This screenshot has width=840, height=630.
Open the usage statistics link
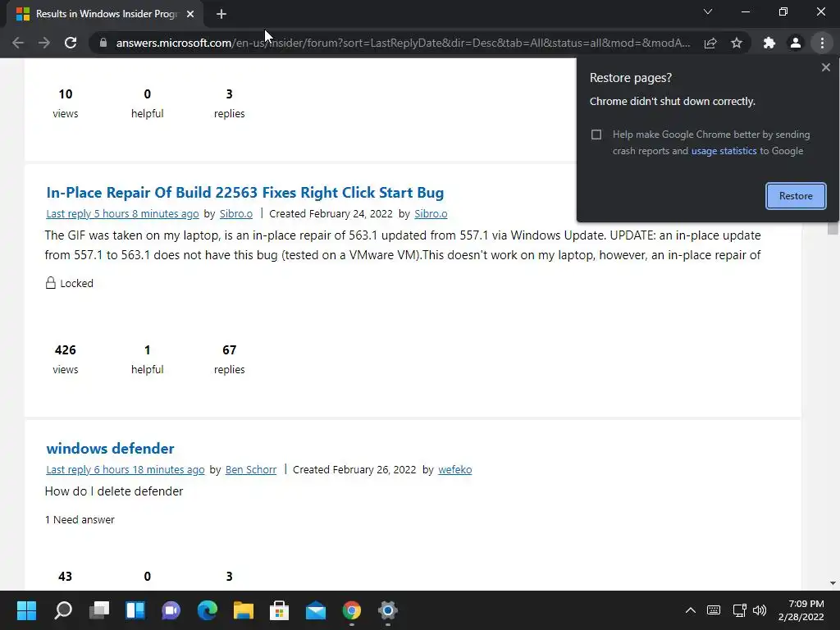click(724, 151)
